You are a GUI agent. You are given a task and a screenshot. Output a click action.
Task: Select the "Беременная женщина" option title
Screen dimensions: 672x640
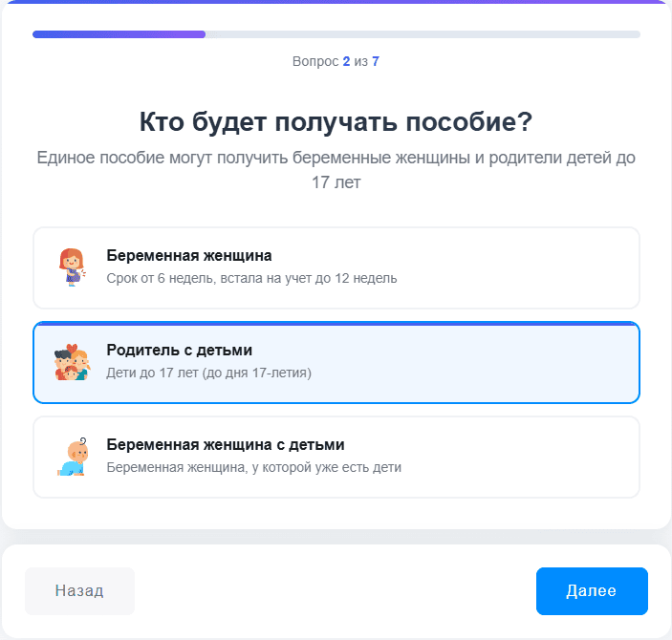pos(188,256)
